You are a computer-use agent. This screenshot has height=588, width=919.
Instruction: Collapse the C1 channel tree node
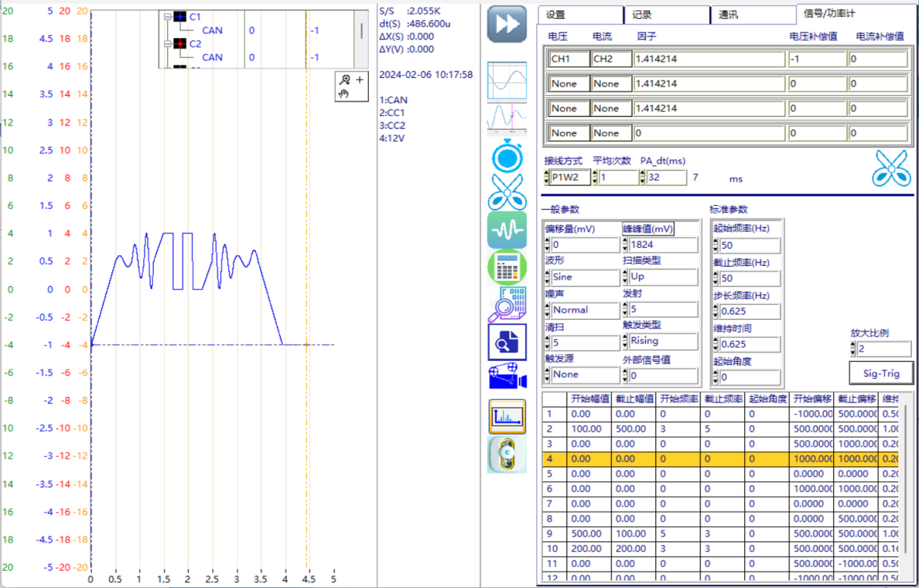[167, 16]
